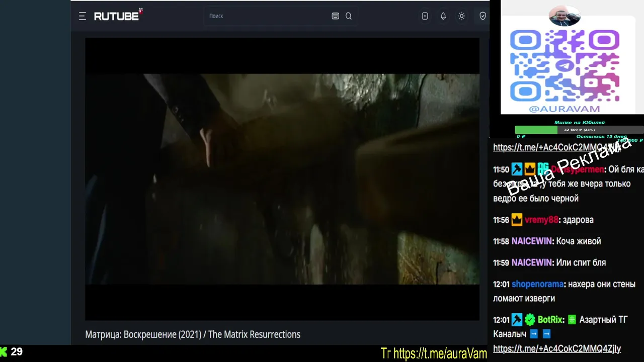Click the green clover emoji in BotRix message
Screen dimensions: 644x362
pyautogui.click(x=572, y=319)
